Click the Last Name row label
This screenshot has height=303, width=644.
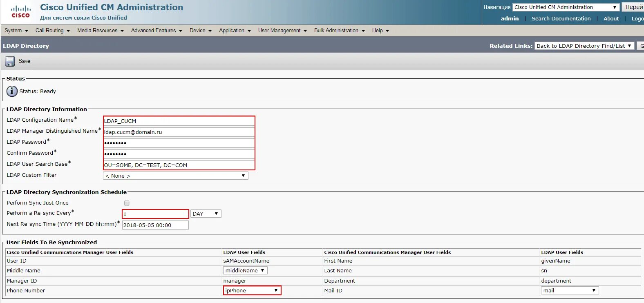(x=338, y=270)
